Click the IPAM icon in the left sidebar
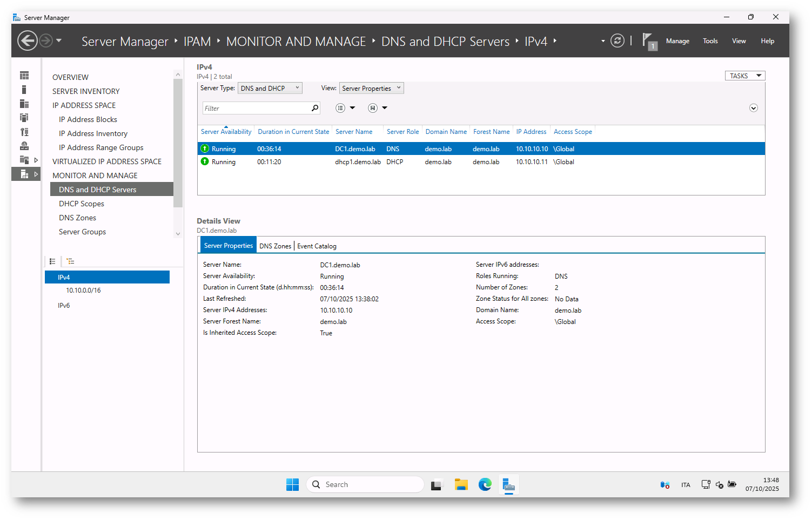Viewport: 812px width, 520px height. 24,174
